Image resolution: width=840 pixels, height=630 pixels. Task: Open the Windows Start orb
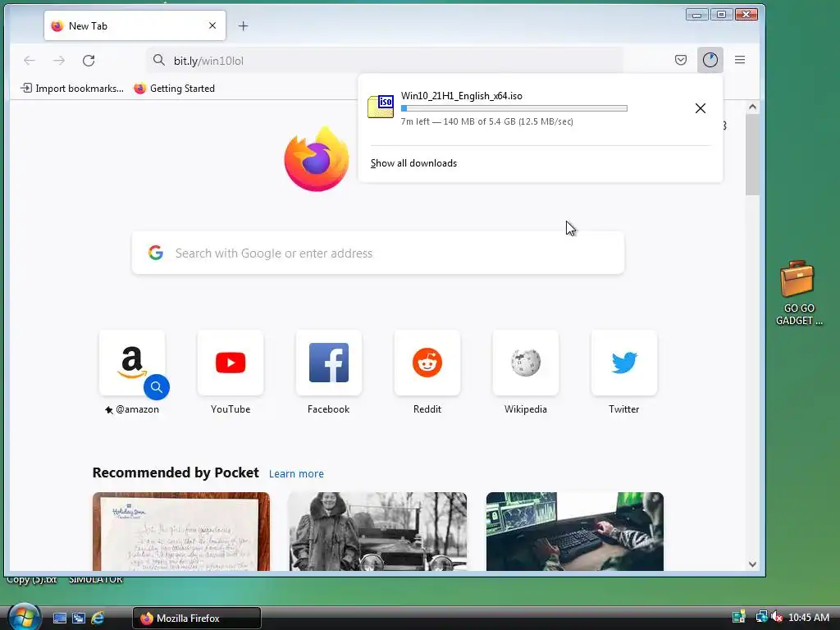point(24,617)
